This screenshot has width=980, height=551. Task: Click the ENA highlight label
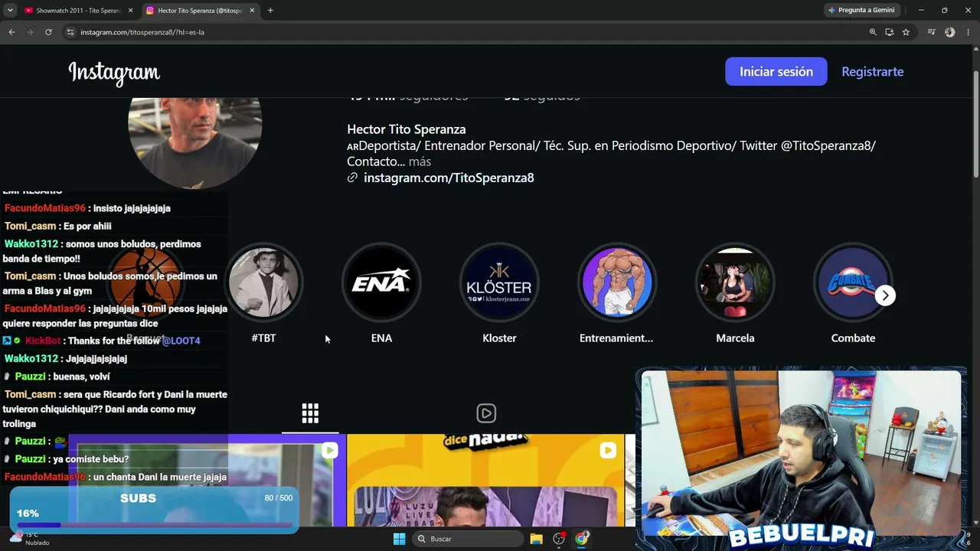381,338
